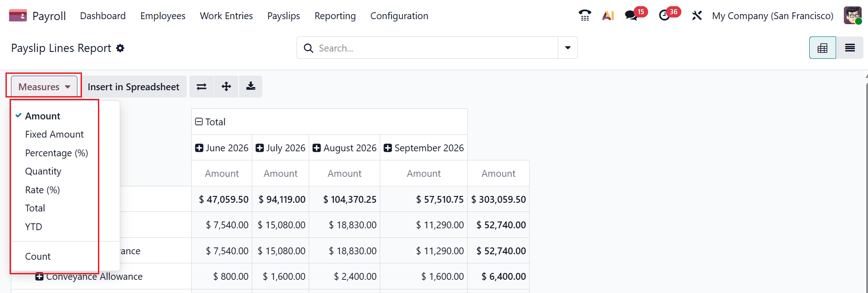Click the $ 303,059.50 grand total cell
Image resolution: width=868 pixels, height=293 pixels.
(x=498, y=199)
